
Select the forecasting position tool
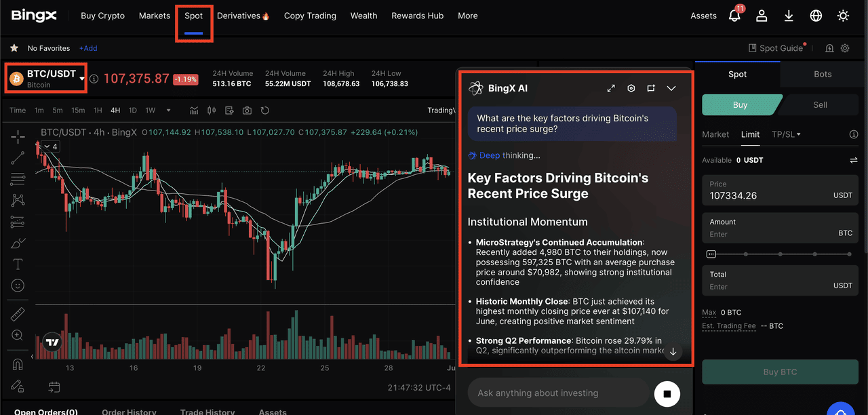(x=18, y=222)
